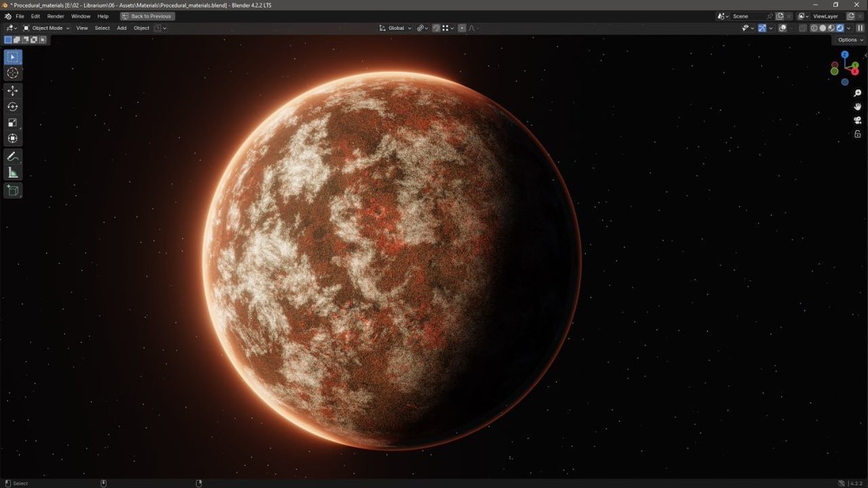The height and width of the screenshot is (488, 868).
Task: Select the Move tool
Action: (12, 90)
